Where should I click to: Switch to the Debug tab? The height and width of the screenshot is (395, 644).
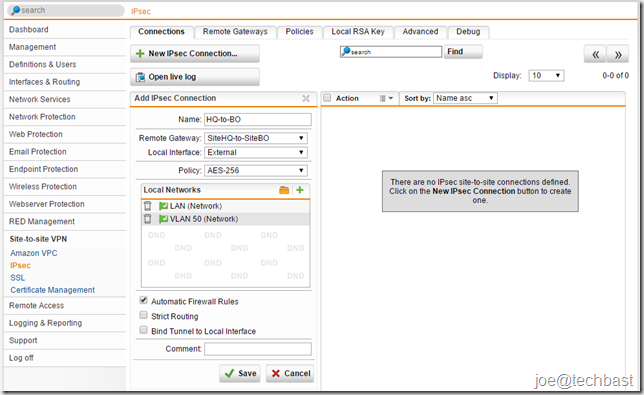pyautogui.click(x=468, y=32)
